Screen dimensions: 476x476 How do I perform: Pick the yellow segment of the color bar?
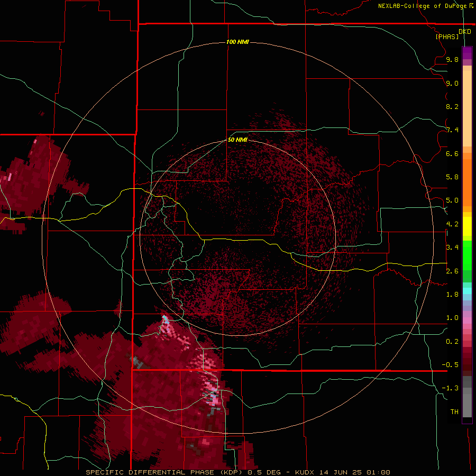coord(467,226)
